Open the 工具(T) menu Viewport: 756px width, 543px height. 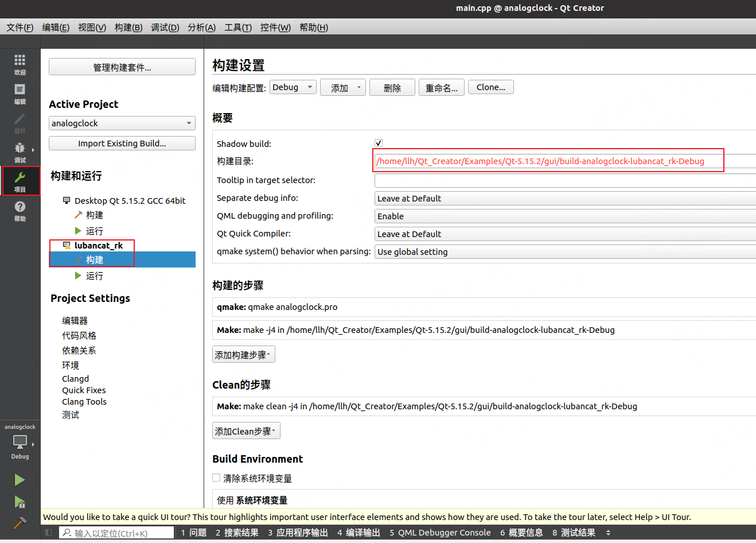click(x=238, y=27)
